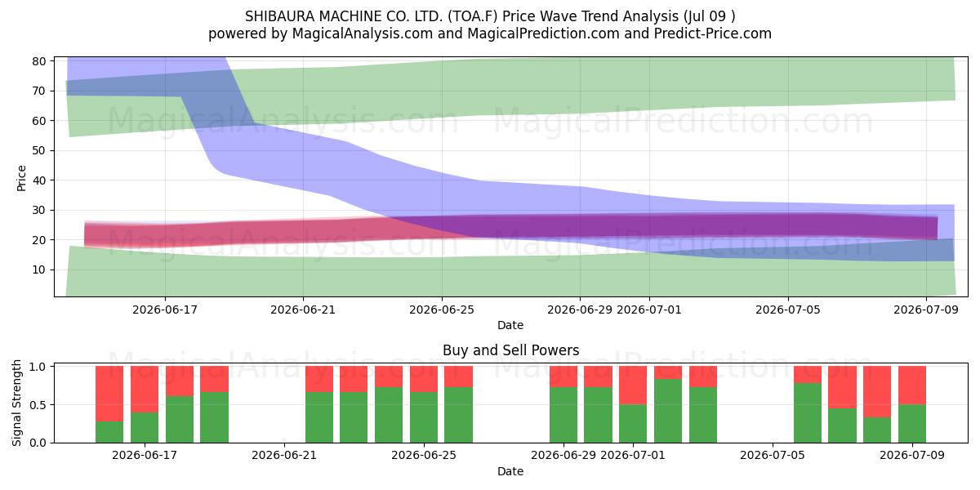Click the 1.0 tick on Signal Strength axis

38,367
